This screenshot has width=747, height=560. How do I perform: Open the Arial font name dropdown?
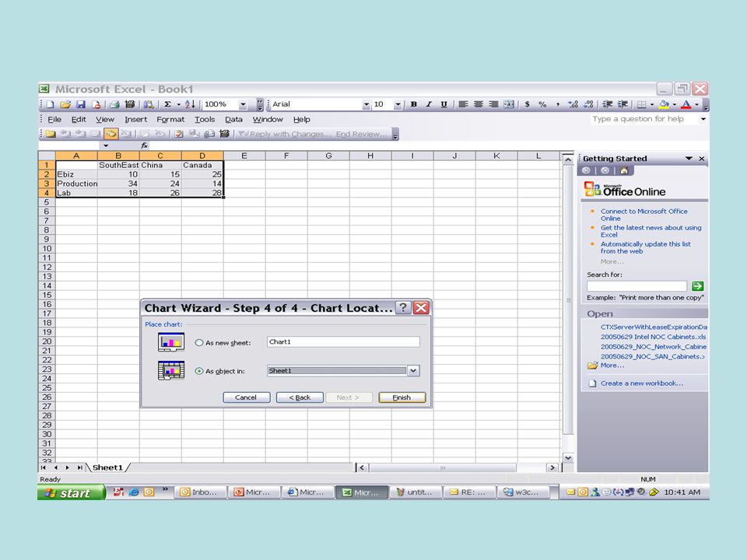[366, 104]
